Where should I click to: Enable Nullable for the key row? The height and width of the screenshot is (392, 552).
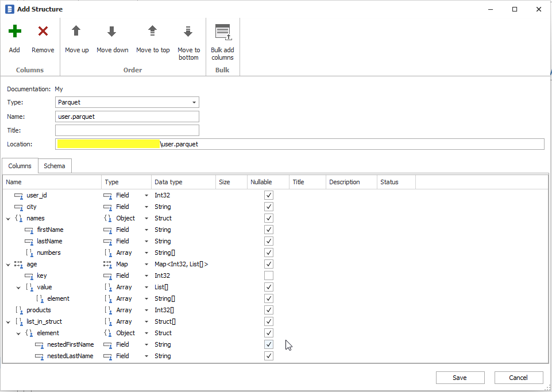point(269,275)
